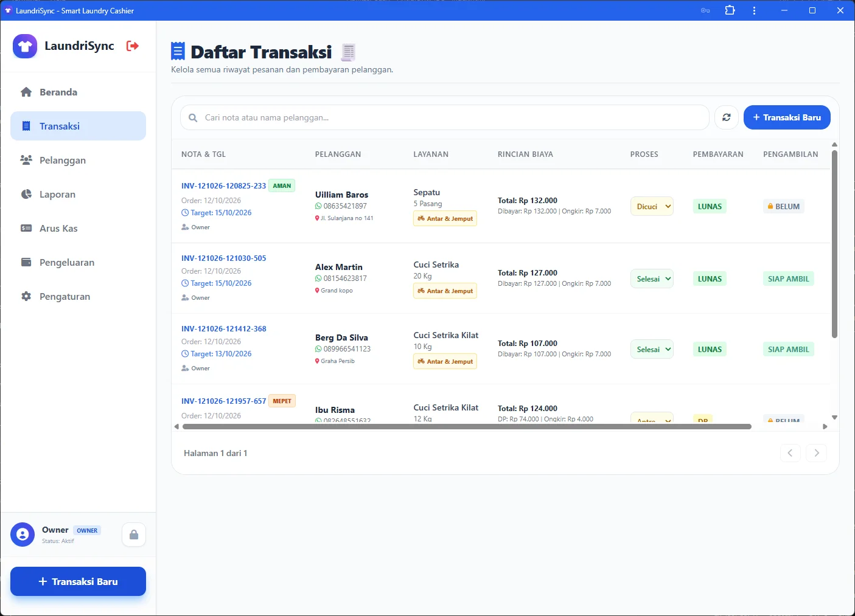The image size is (855, 616).
Task: Open invoice INV-121026-120825-233
Action: click(x=223, y=186)
